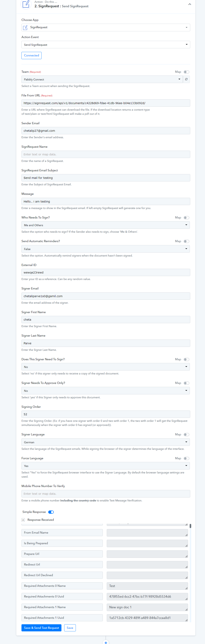205x644 pixels.
Task: Toggle Map switch for Team field
Action: (x=186, y=72)
